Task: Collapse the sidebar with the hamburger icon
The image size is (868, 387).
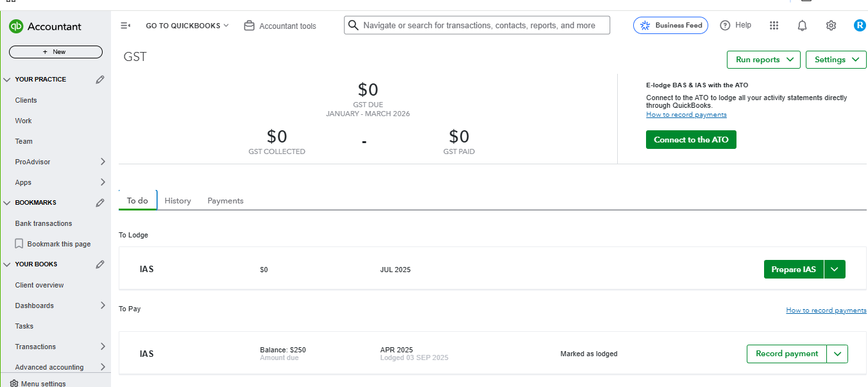Action: pos(126,26)
